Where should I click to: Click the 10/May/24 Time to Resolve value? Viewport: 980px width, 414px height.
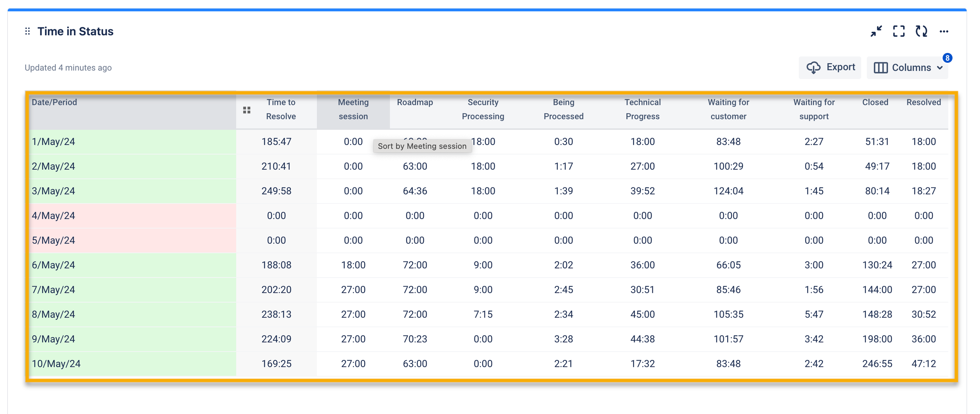tap(276, 364)
